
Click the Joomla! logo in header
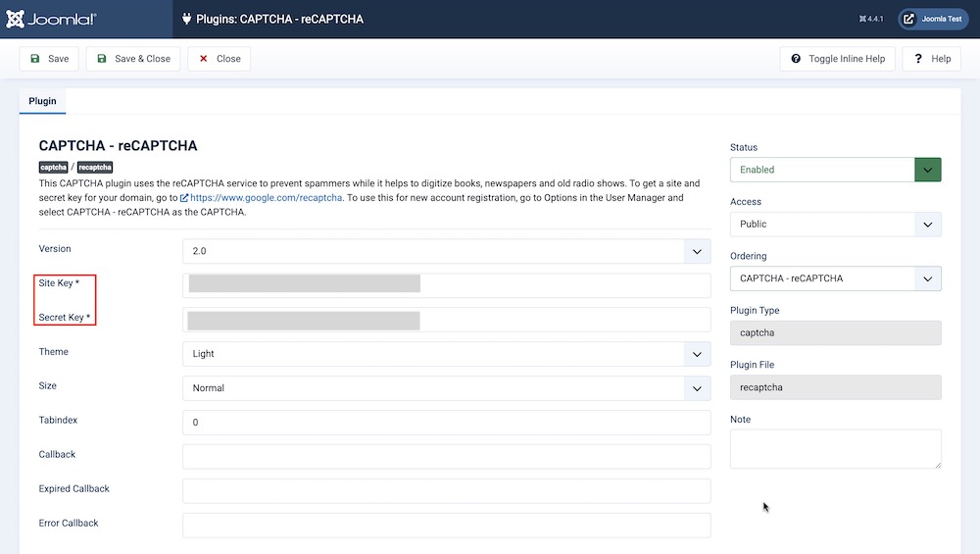point(56,19)
